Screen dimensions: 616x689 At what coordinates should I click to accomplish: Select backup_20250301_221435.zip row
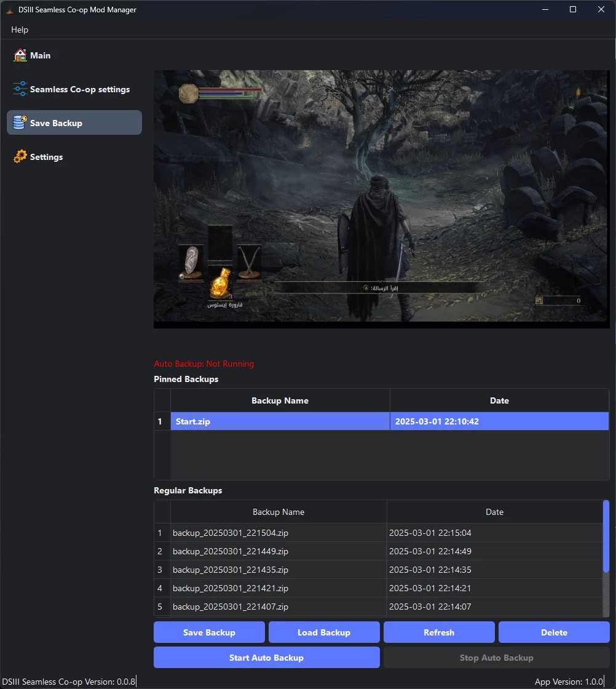(x=278, y=570)
